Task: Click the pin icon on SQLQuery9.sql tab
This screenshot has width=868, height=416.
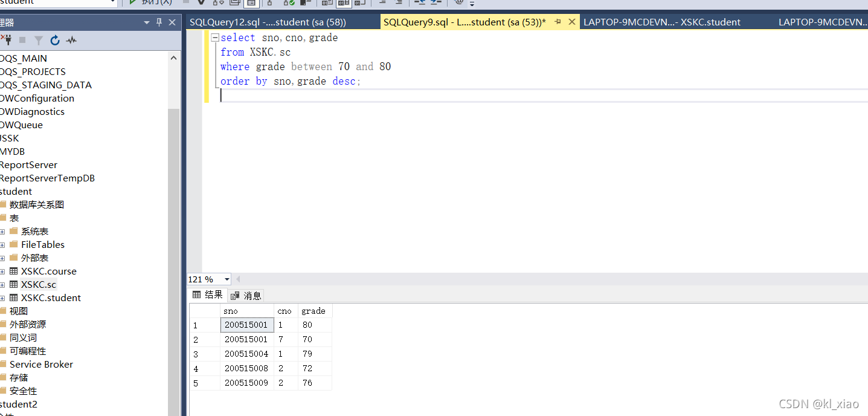Action: (x=558, y=22)
